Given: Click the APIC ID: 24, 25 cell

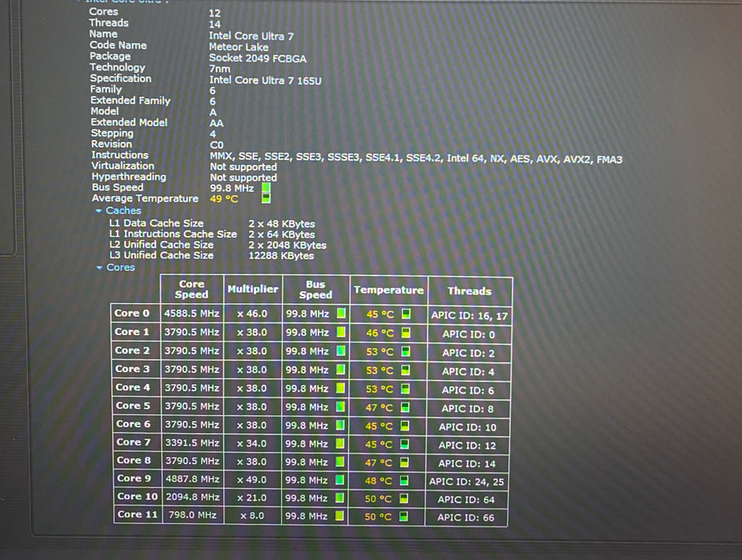Looking at the screenshot, I should 467,482.
